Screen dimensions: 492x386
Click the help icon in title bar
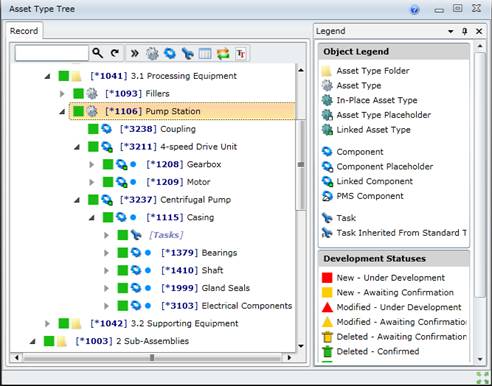(x=414, y=10)
